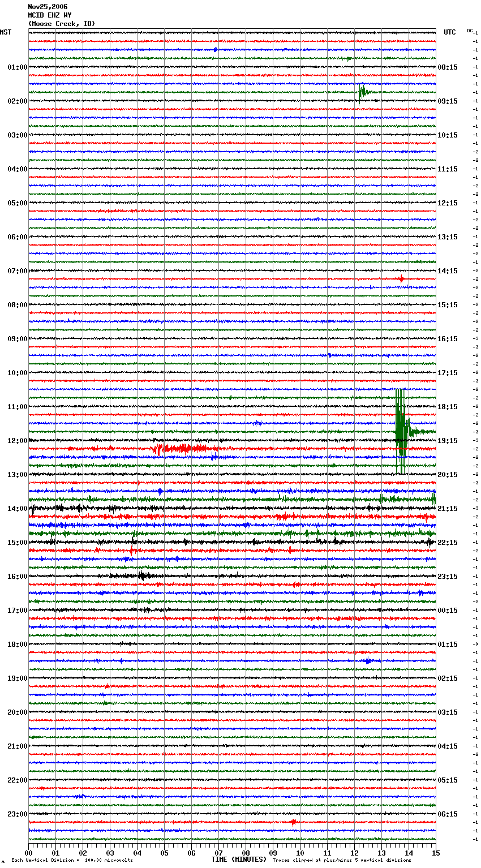This screenshot has height=868, width=481.
Task: Click the "01:00" MST time label
Action: pos(17,67)
